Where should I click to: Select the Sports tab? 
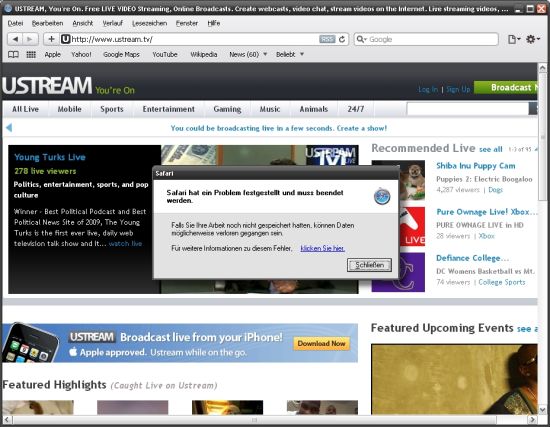pyautogui.click(x=112, y=109)
